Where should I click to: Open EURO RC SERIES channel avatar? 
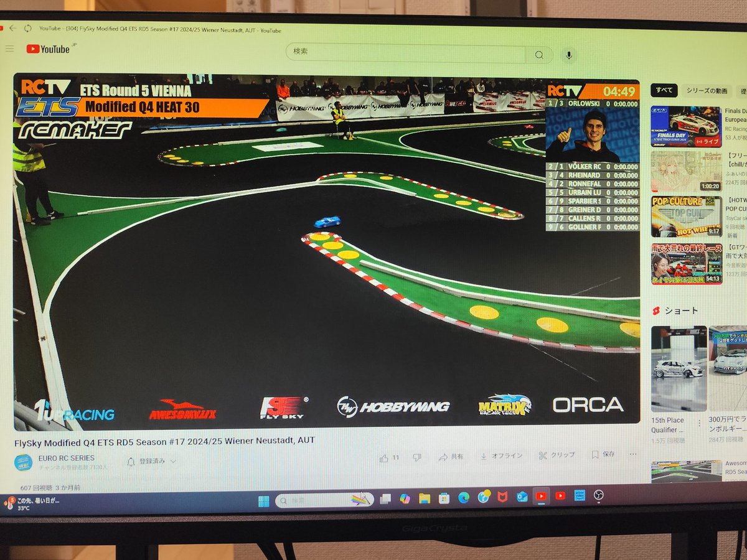[23, 462]
